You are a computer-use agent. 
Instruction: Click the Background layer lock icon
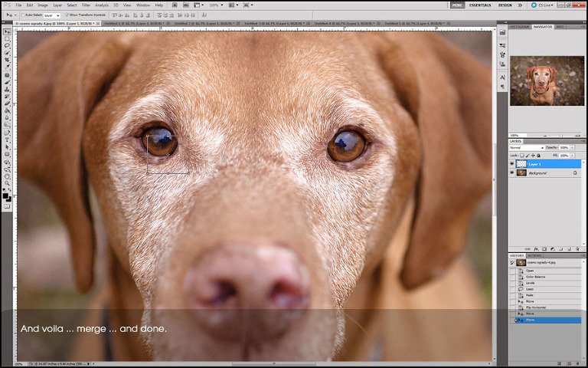pos(574,173)
